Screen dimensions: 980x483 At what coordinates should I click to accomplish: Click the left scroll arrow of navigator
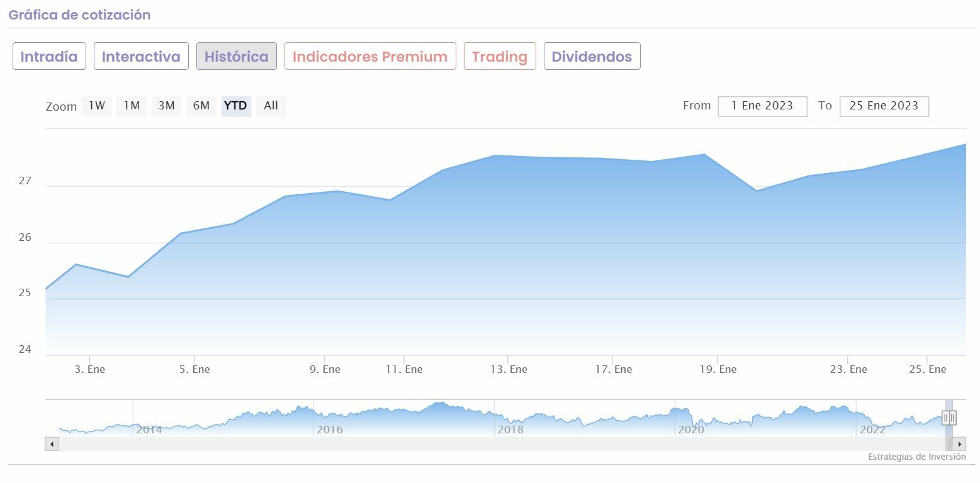click(x=52, y=444)
